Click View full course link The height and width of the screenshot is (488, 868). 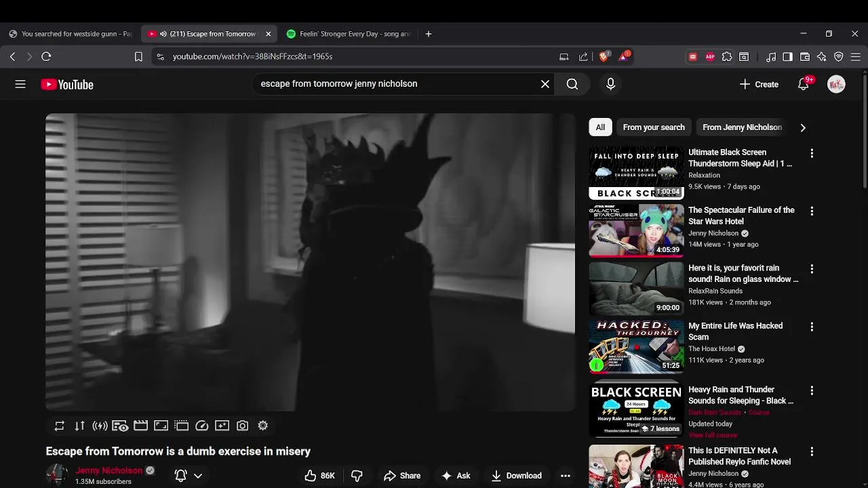713,435
